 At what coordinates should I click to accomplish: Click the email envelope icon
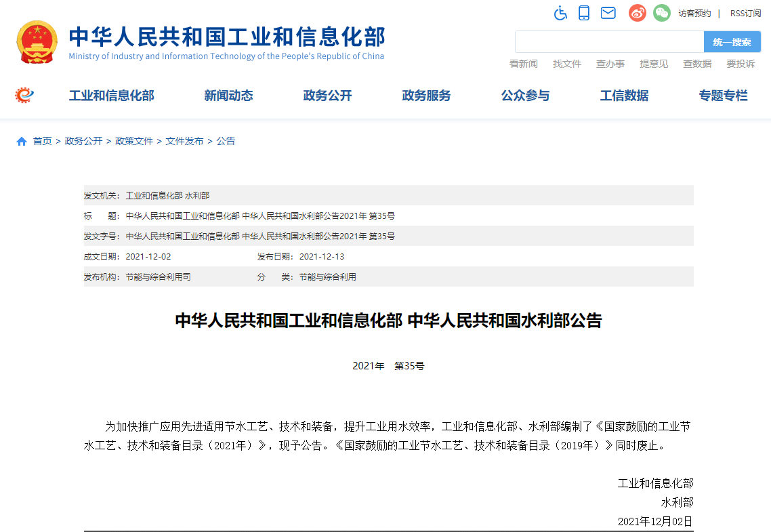point(608,13)
